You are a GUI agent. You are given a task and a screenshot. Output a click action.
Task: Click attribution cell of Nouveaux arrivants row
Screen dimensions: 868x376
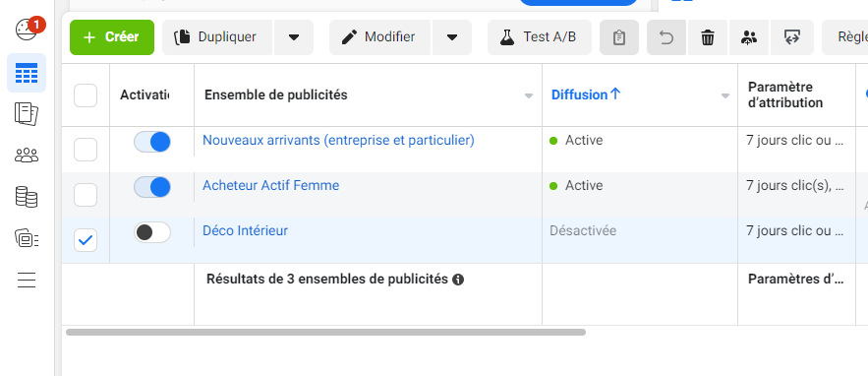coord(795,141)
